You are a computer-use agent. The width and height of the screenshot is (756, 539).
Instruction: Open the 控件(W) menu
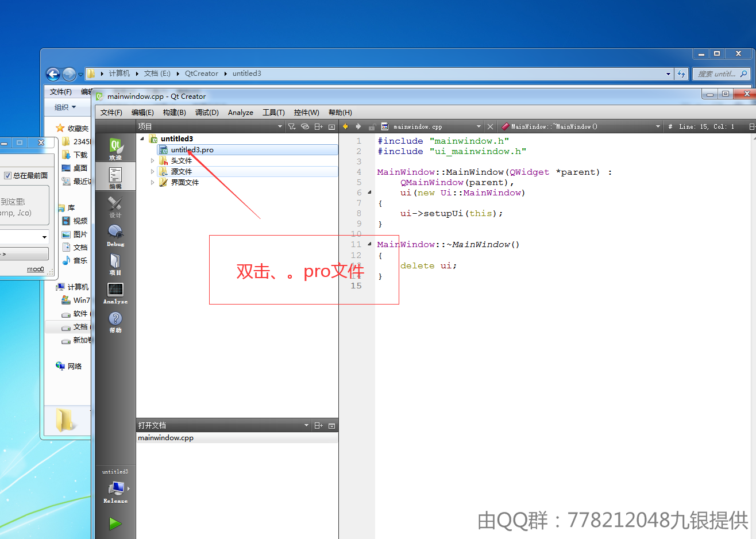(x=306, y=113)
